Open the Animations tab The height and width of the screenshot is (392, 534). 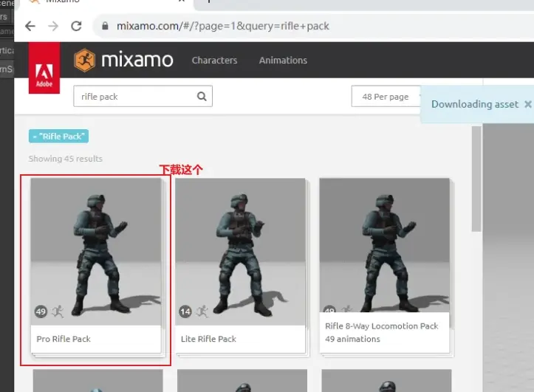[283, 61]
